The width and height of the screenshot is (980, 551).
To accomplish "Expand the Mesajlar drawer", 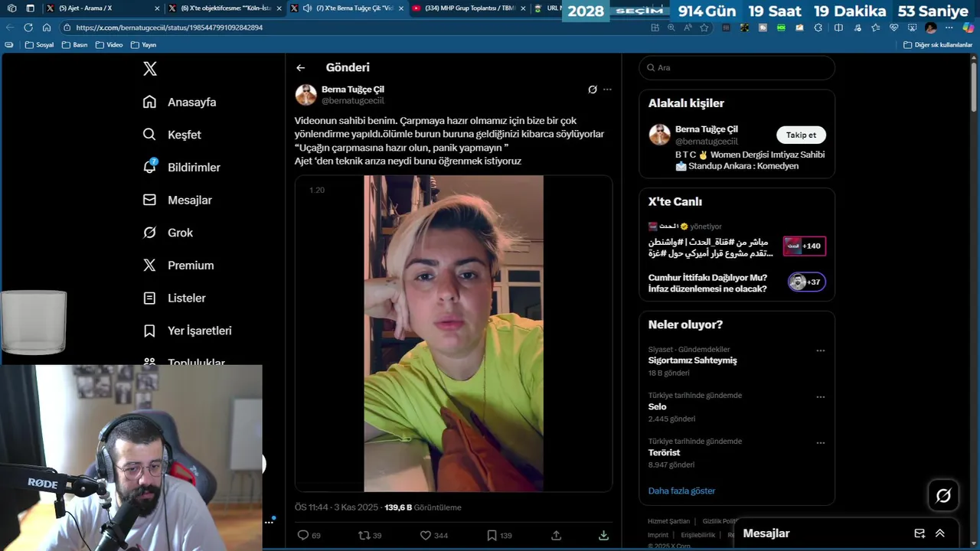I will 940,533.
